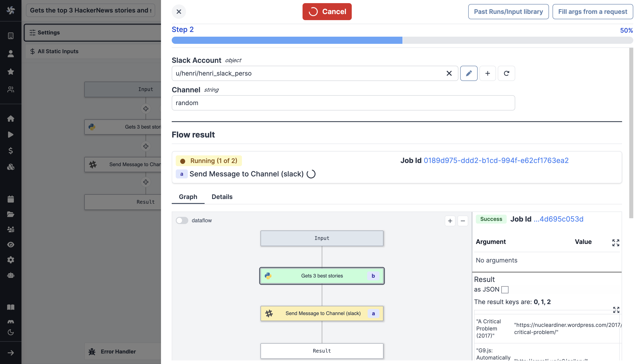Toggle dark mode with the moon icon
The width and height of the screenshot is (644, 364).
tap(11, 332)
